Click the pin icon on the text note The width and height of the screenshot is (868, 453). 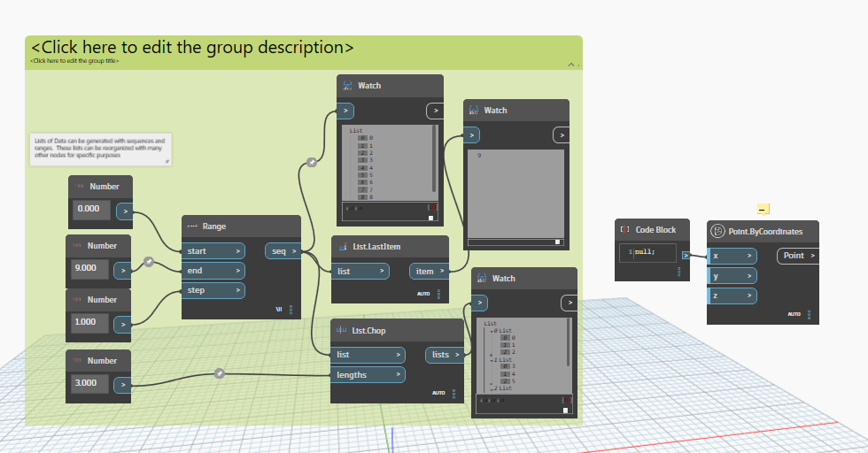click(167, 162)
